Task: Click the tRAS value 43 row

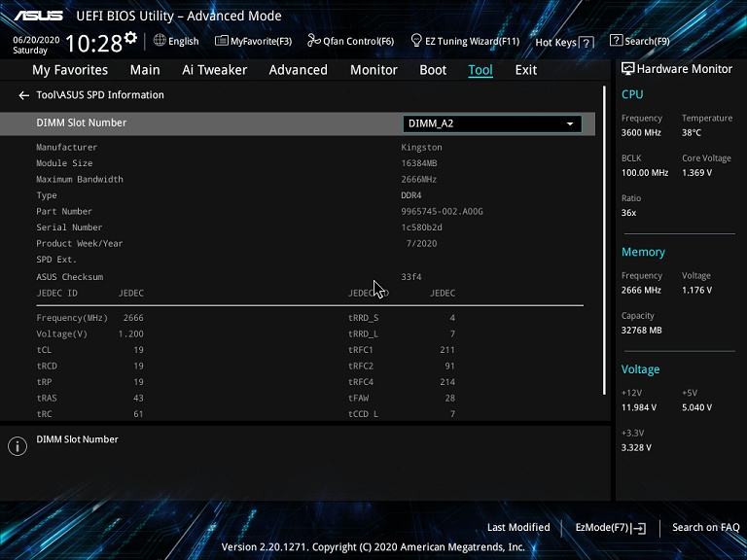Action: point(89,398)
